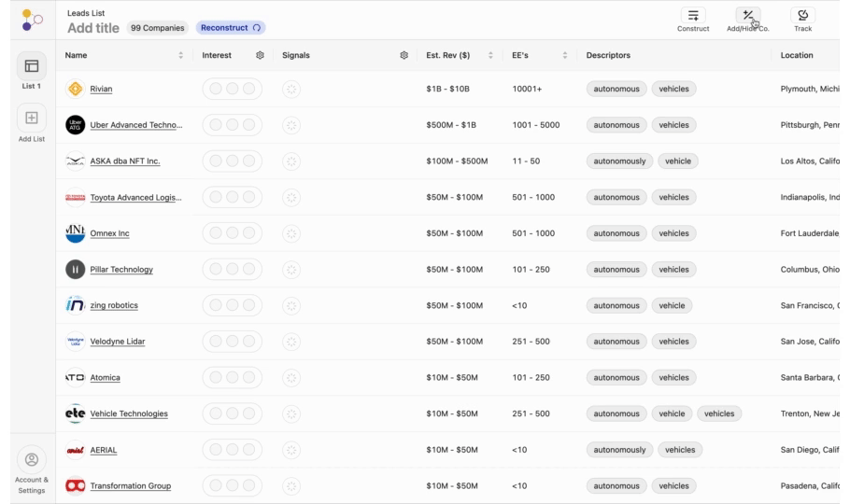850x504 pixels.
Task: Click Transformation Group logo icon
Action: (76, 485)
